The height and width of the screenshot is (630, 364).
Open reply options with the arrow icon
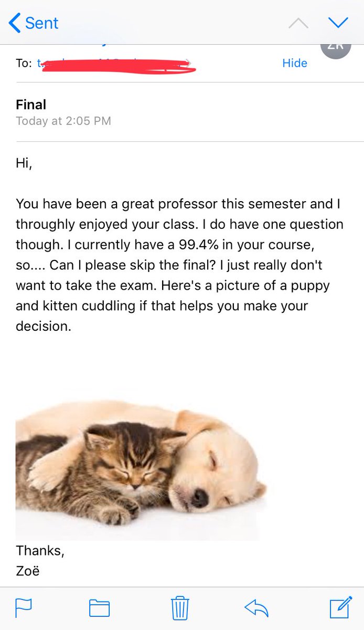click(x=256, y=608)
